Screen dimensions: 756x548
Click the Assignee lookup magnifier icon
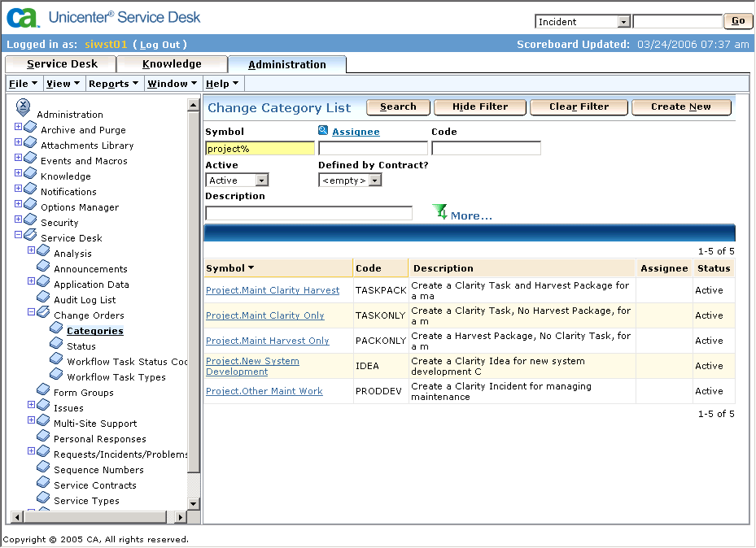click(x=323, y=131)
